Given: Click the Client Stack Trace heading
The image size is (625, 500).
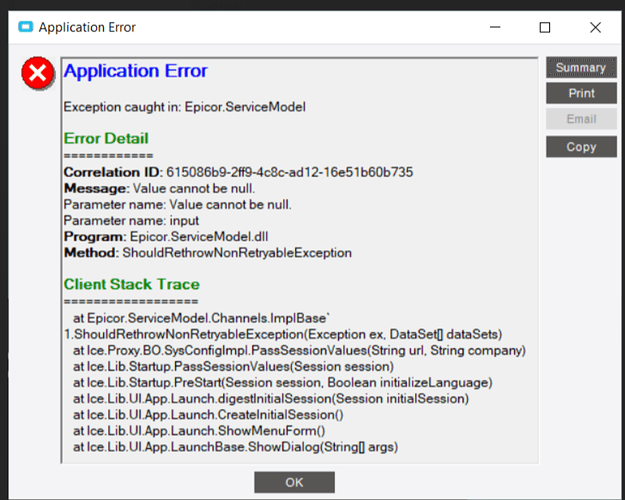Looking at the screenshot, I should point(132,284).
